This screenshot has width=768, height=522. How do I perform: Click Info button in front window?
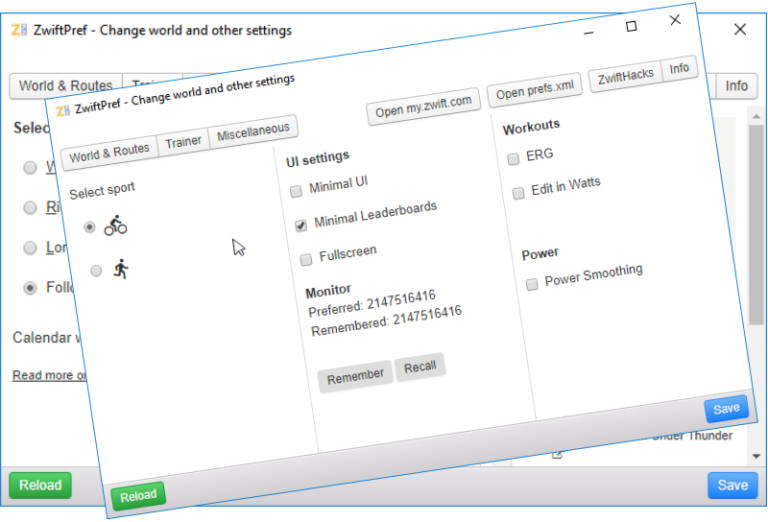679,68
